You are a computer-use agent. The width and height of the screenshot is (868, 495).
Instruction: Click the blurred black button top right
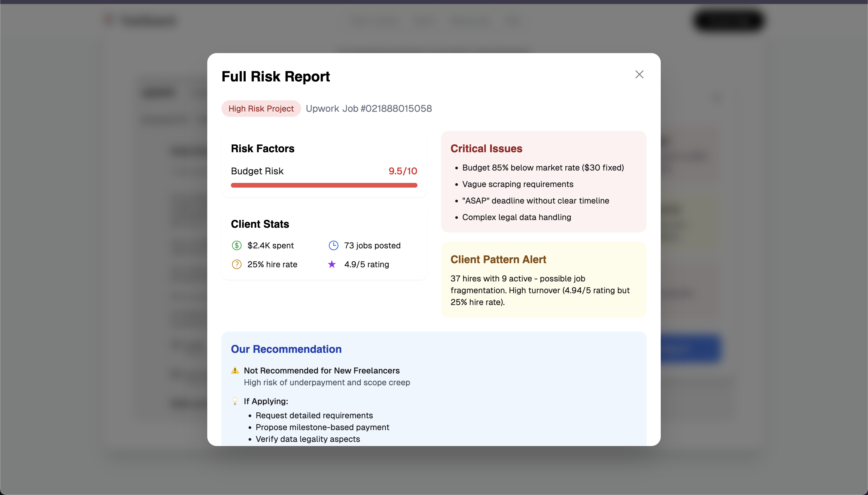pos(728,20)
